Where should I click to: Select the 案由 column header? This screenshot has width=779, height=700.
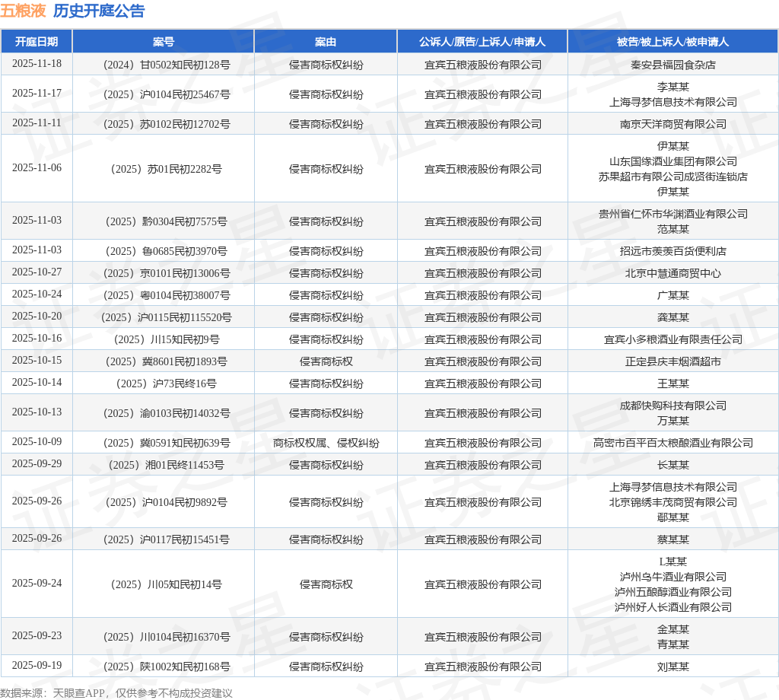326,42
